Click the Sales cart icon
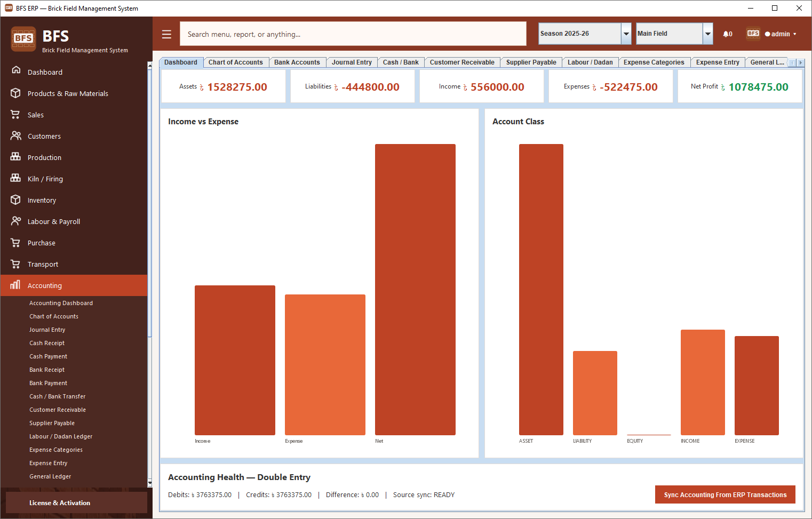The width and height of the screenshot is (812, 519). coord(15,115)
